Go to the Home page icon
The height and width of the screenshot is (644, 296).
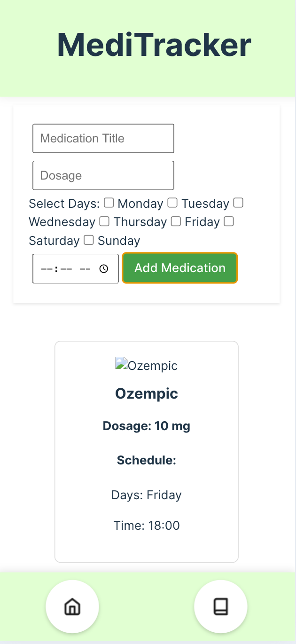pos(72,606)
